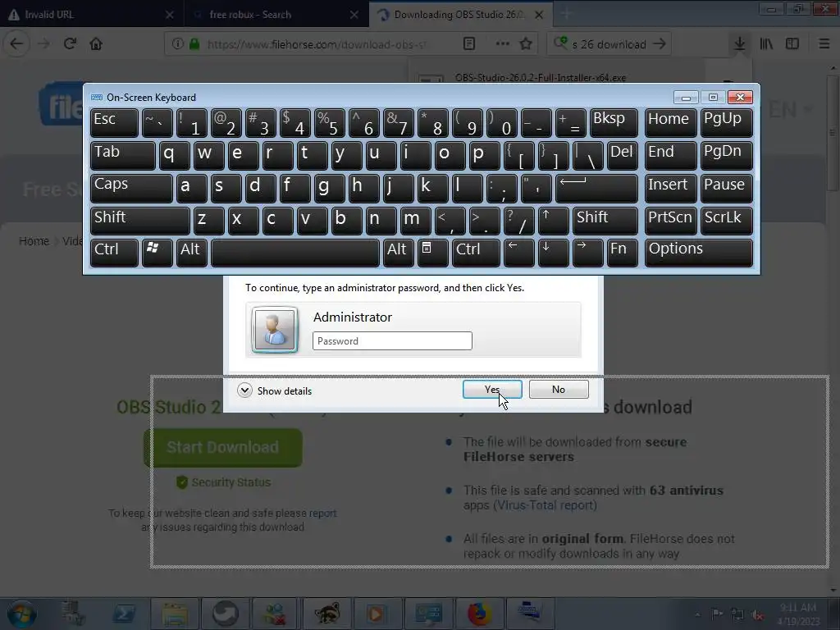Toggle right Shift key on On-Screen Keyboard

[605, 221]
